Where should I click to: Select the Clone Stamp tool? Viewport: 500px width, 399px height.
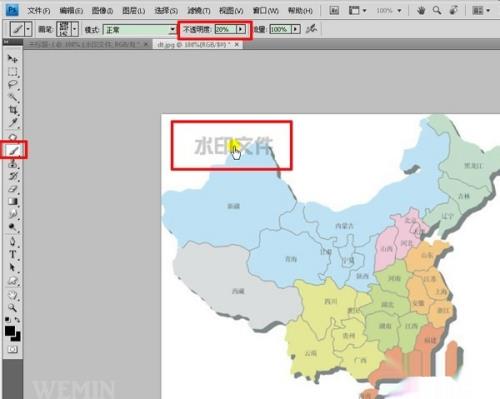(x=13, y=163)
